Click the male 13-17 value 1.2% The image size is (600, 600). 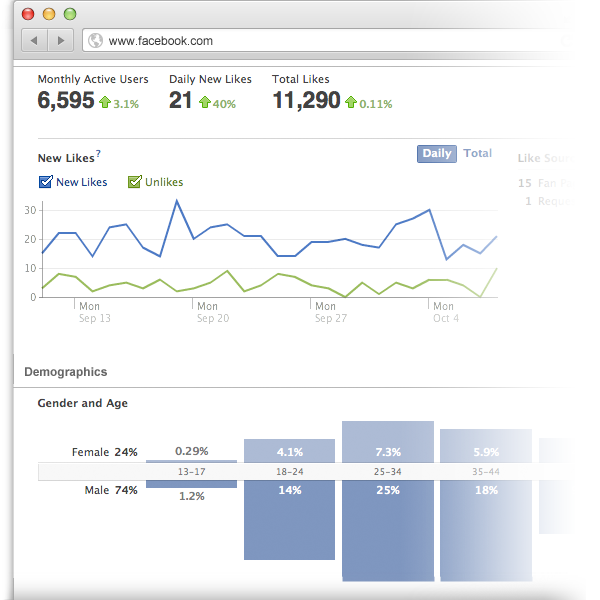pyautogui.click(x=192, y=496)
